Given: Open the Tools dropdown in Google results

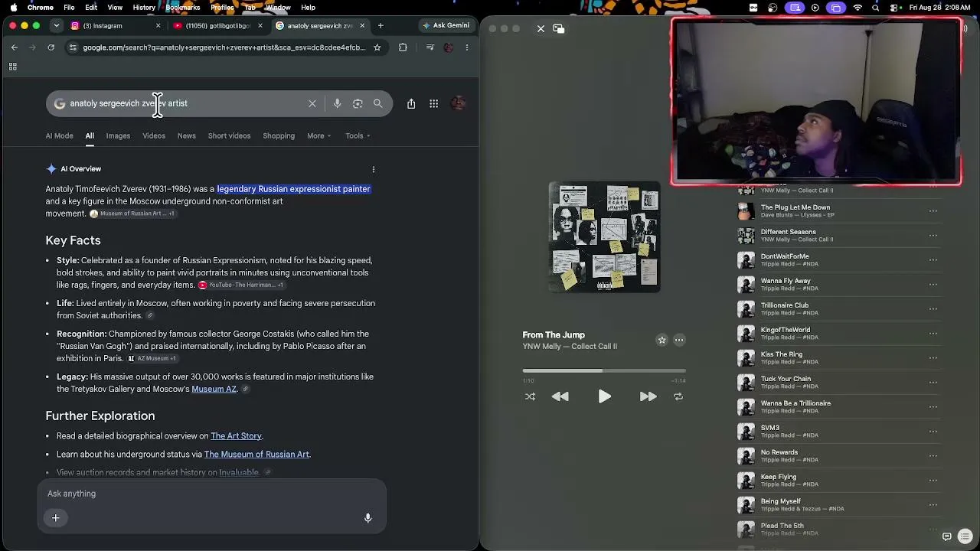Looking at the screenshot, I should (358, 136).
